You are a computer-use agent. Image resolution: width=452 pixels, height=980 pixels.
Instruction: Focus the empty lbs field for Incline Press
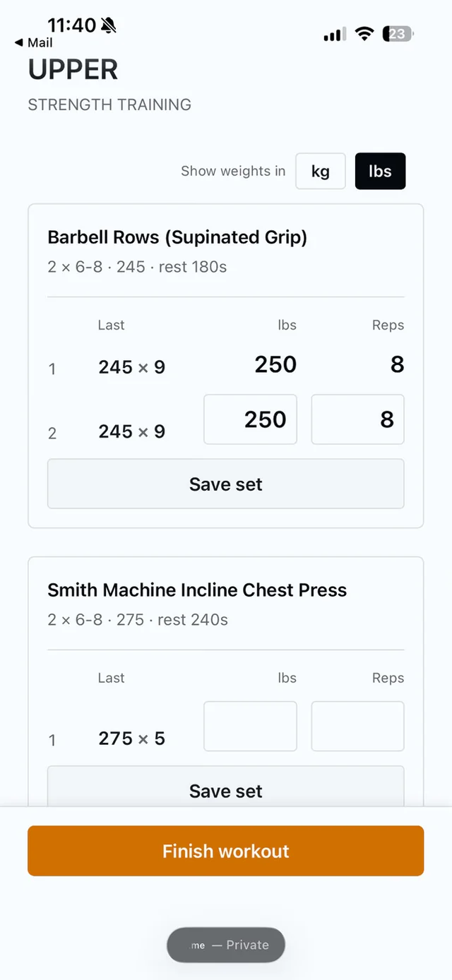tap(250, 726)
